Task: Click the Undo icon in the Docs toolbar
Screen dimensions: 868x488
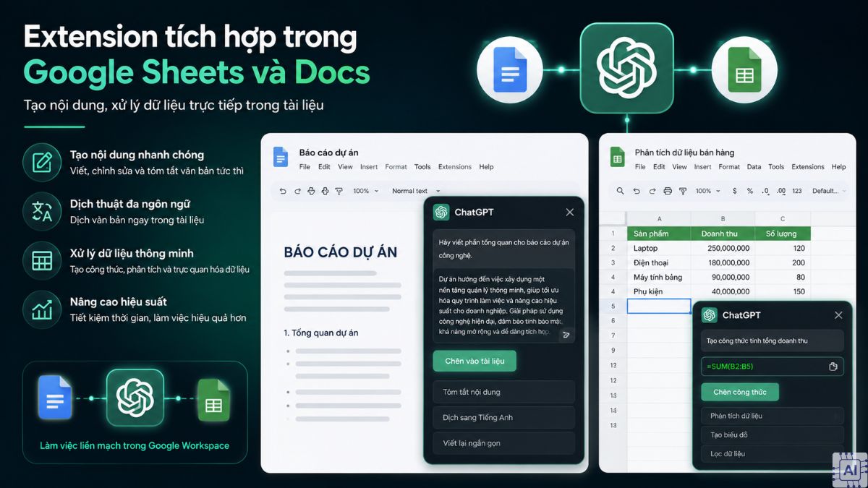Action: (x=283, y=191)
